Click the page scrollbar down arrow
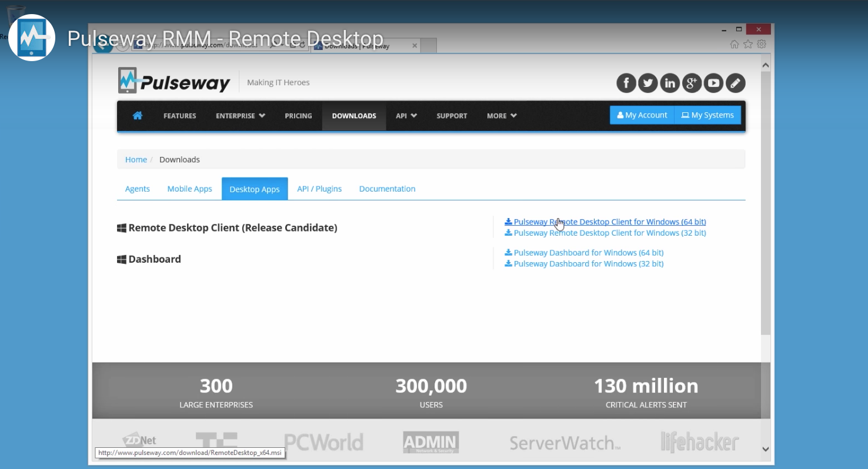 [x=766, y=449]
